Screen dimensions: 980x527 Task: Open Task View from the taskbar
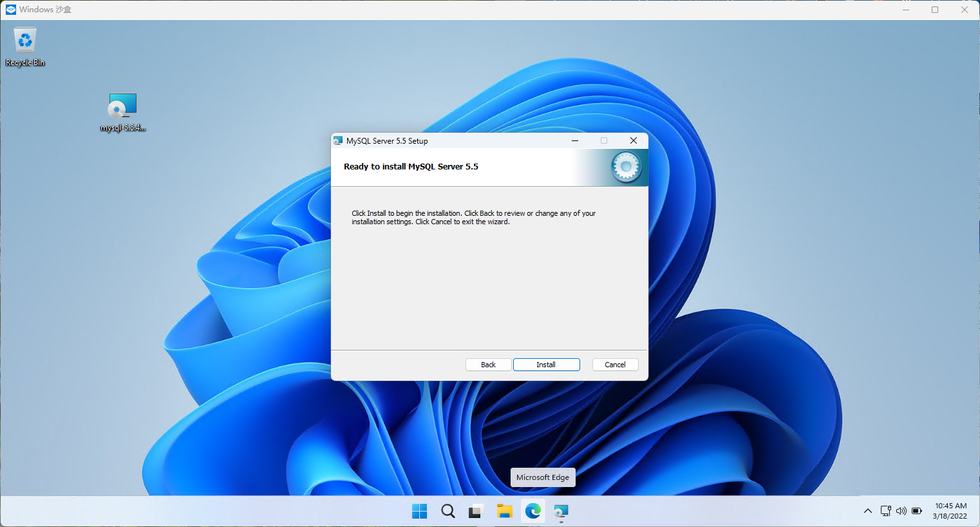pos(476,512)
